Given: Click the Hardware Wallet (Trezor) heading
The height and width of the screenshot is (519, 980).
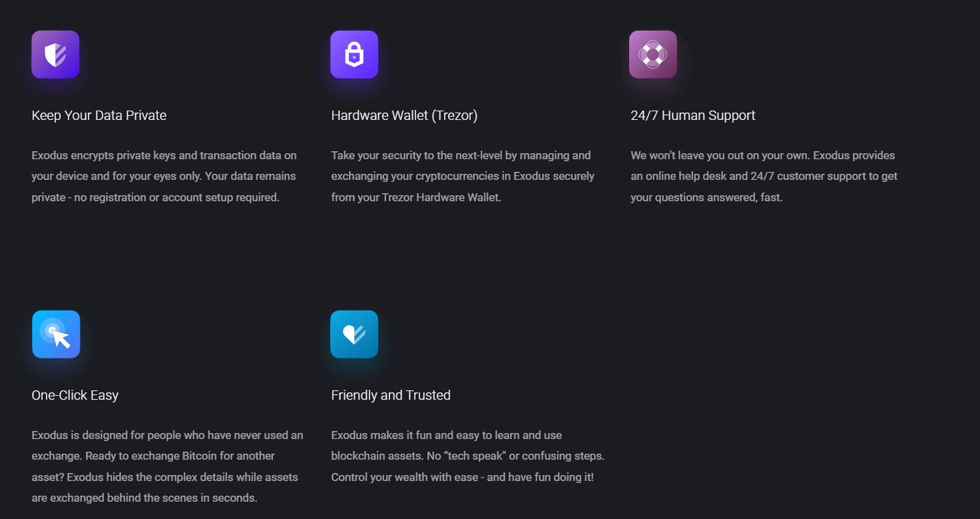Looking at the screenshot, I should coord(404,115).
